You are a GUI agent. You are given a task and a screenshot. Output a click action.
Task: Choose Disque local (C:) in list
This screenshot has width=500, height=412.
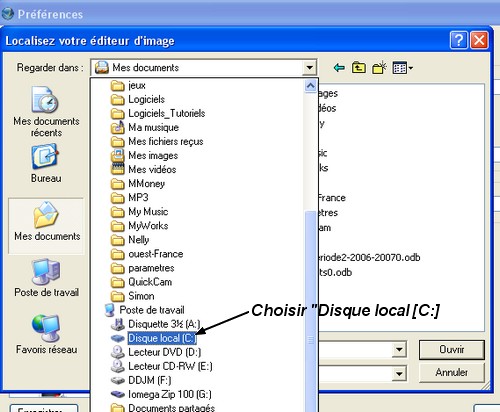[x=162, y=338]
